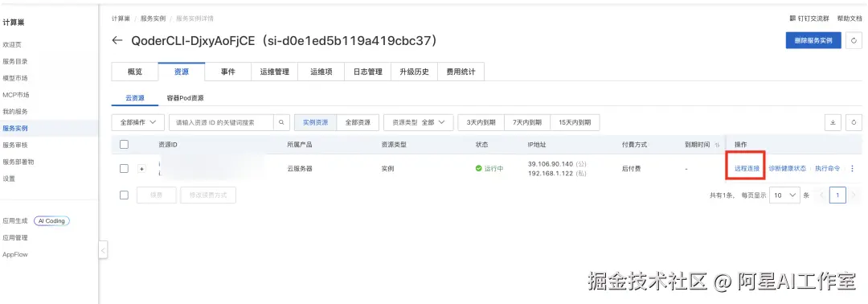Click 计算巢 breadcrumb link

coord(121,18)
